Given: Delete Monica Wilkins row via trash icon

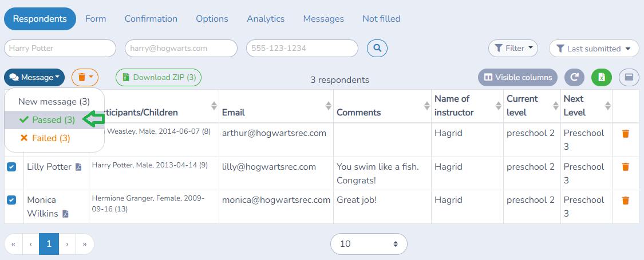Looking at the screenshot, I should (x=626, y=201).
